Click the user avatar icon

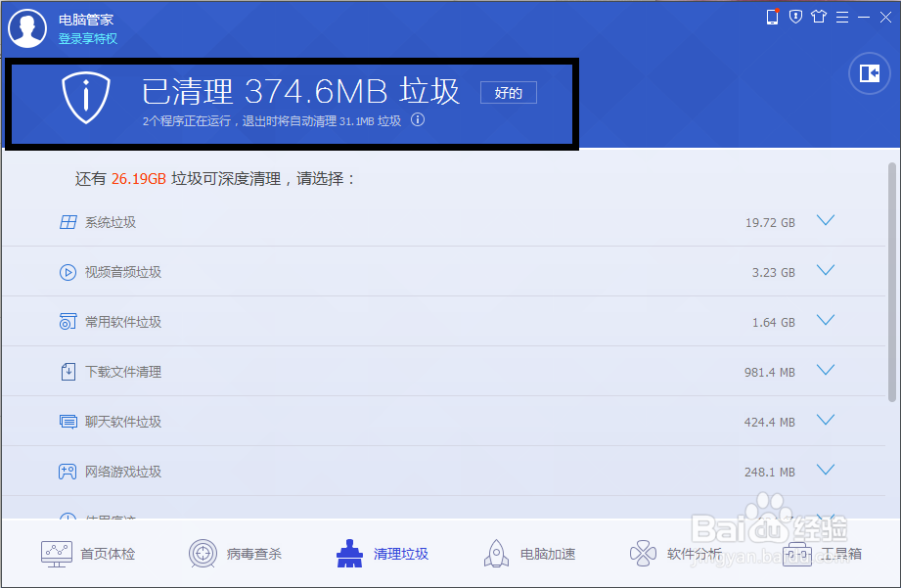[x=27, y=28]
